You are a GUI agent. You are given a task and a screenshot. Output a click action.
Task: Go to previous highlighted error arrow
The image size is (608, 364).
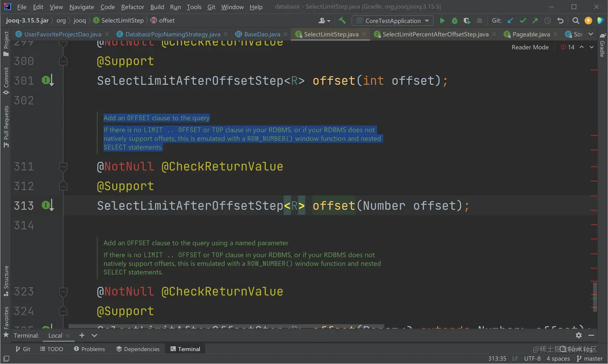pyautogui.click(x=581, y=47)
